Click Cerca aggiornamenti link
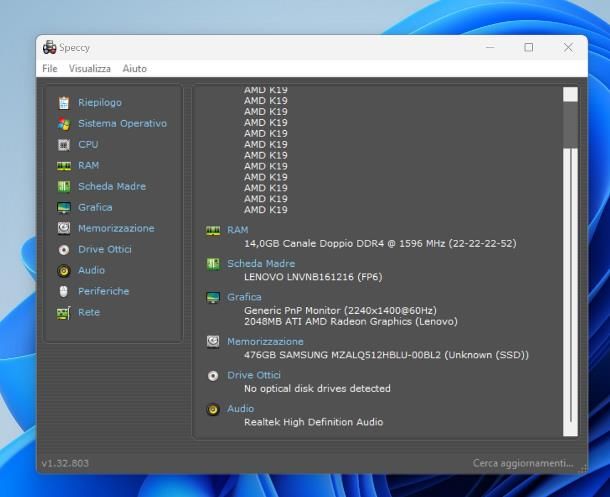 [523, 464]
